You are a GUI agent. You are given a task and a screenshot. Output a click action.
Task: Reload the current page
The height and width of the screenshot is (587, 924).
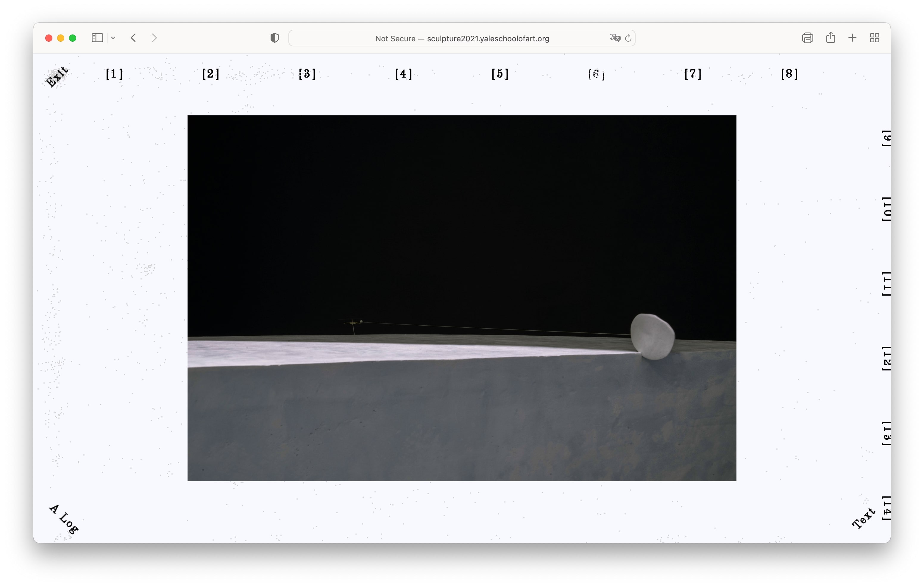coord(628,37)
